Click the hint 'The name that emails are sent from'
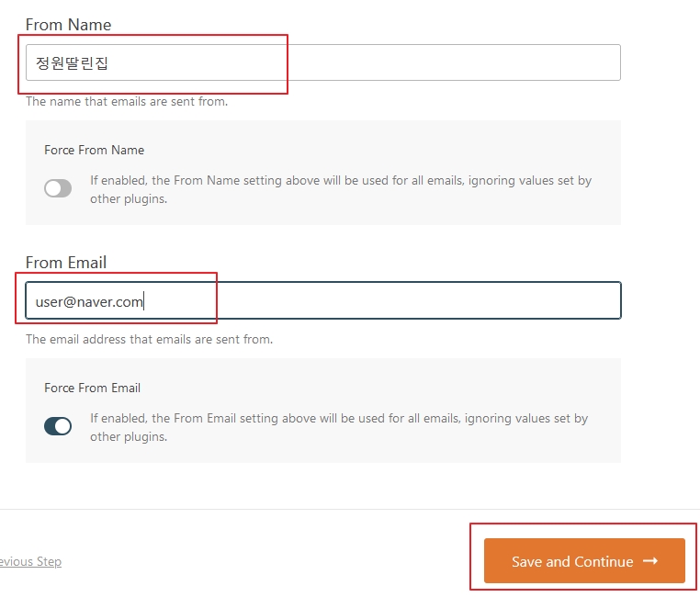700x597 pixels. point(127,101)
